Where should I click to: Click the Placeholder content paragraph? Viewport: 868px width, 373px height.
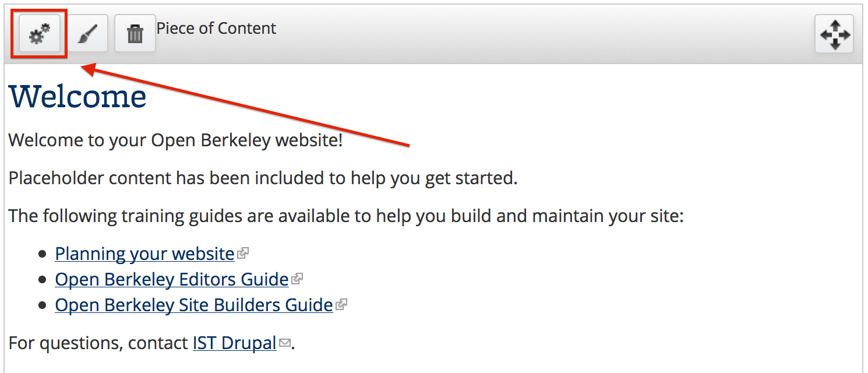(x=263, y=178)
